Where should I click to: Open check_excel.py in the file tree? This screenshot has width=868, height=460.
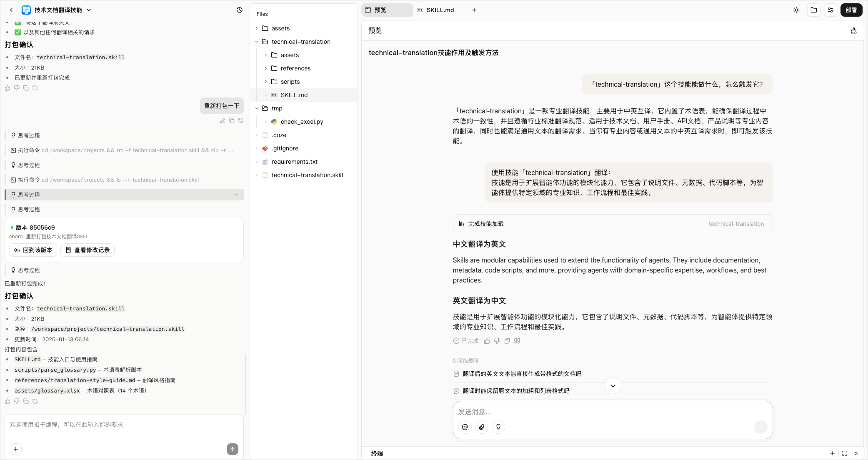coord(302,122)
